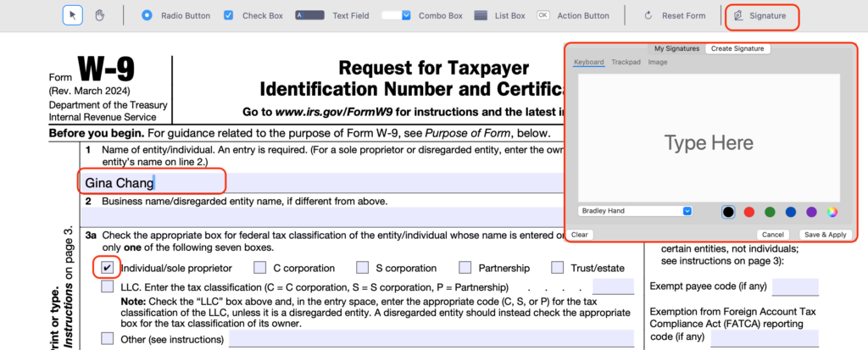Tick the Partnership checkbox

(465, 268)
